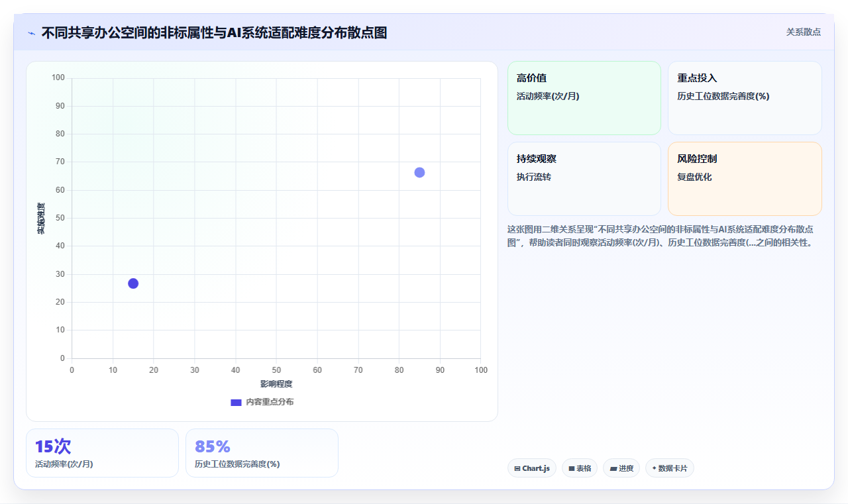Click the lightning icon beside the chart title

pos(32,33)
